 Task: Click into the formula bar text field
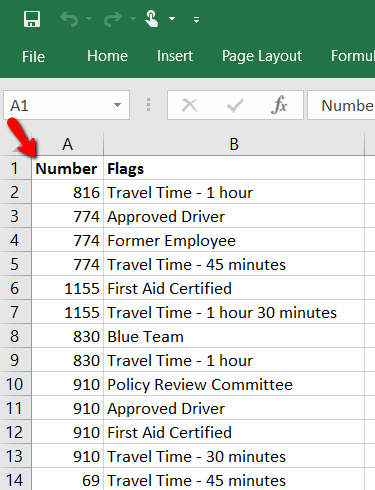(341, 105)
